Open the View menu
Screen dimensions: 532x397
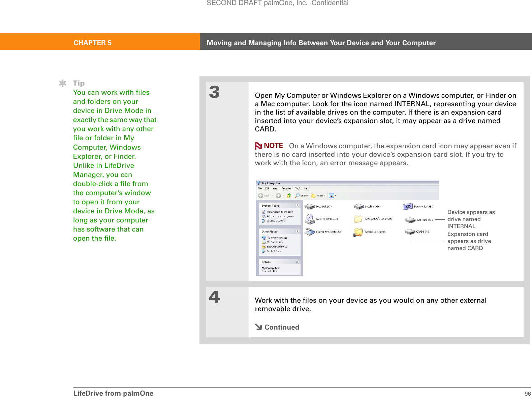276,189
